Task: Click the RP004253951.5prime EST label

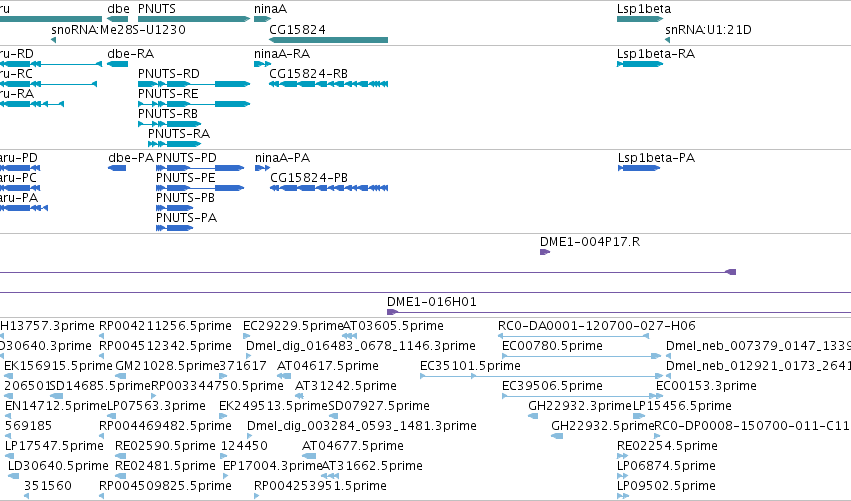Action: (320, 486)
